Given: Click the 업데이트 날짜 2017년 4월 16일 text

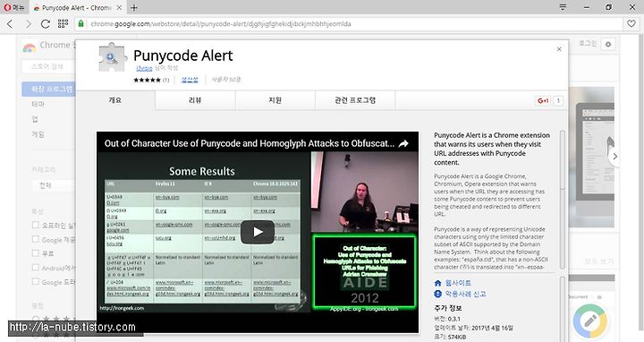Looking at the screenshot, I should click(x=473, y=328).
